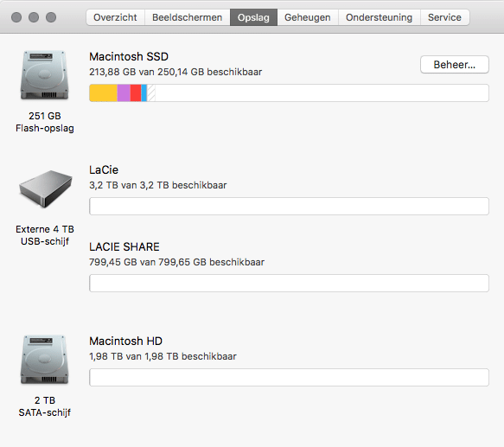The width and height of the screenshot is (504, 447).
Task: Select the LaCie external USB drive icon
Action: point(45,188)
